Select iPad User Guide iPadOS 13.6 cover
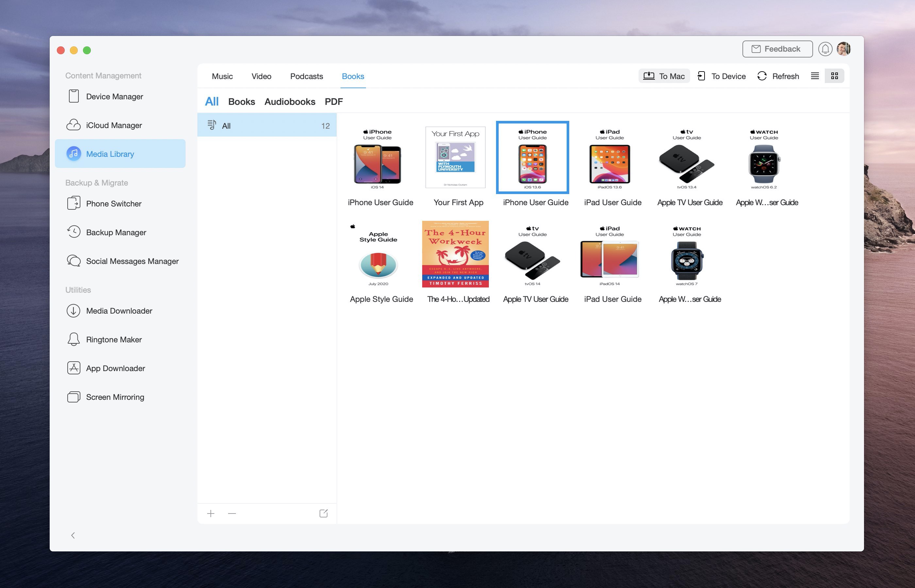This screenshot has height=588, width=915. pyautogui.click(x=609, y=158)
